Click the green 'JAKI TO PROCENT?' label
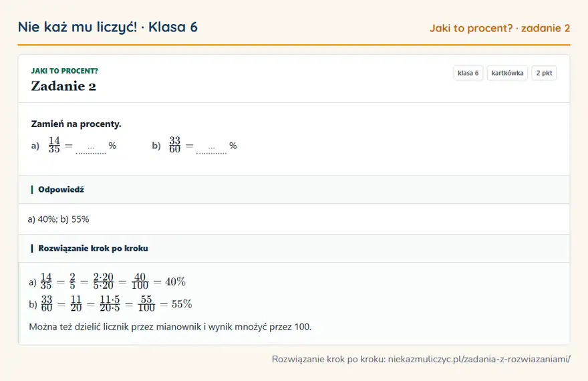This screenshot has width=588, height=381. point(65,71)
